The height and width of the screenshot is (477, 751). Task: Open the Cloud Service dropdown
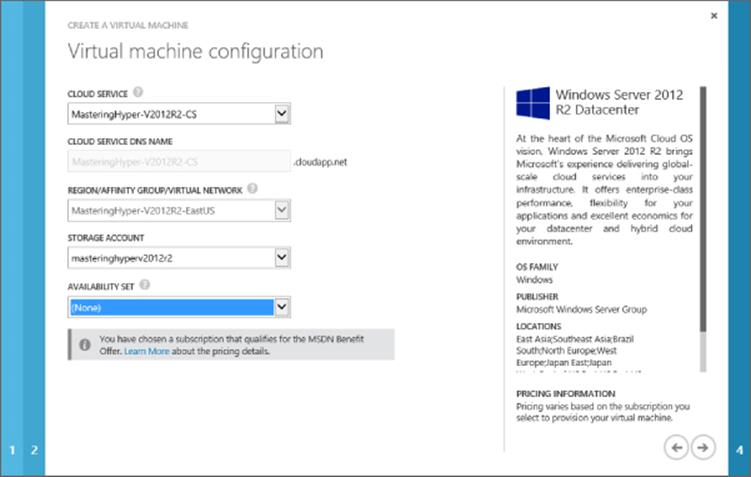[x=282, y=114]
